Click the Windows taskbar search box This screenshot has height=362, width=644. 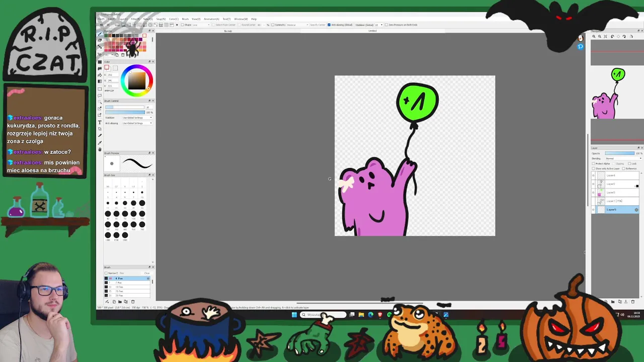point(323,315)
